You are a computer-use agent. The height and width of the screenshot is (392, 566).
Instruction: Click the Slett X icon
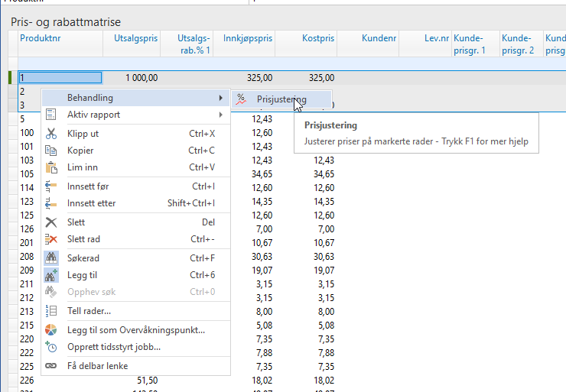coord(51,222)
